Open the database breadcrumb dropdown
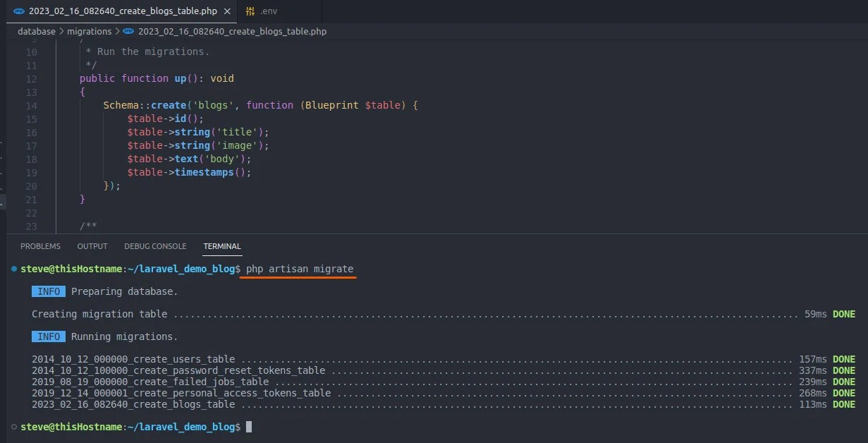The image size is (868, 443). coord(36,31)
